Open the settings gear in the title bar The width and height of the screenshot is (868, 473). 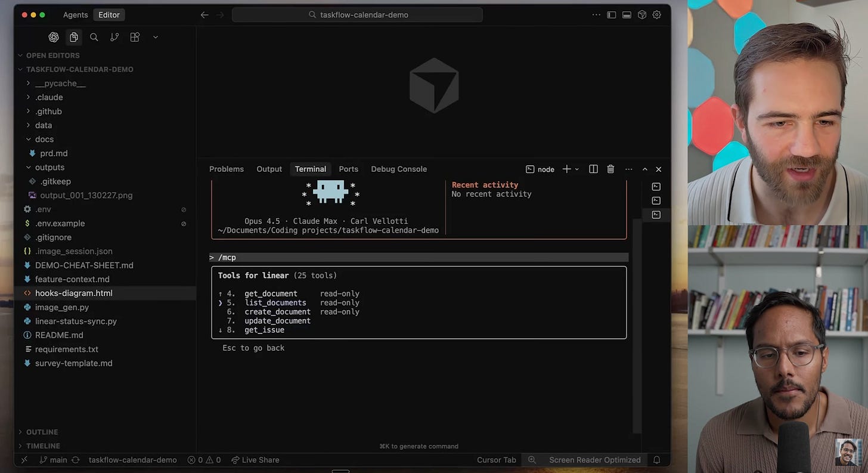657,15
